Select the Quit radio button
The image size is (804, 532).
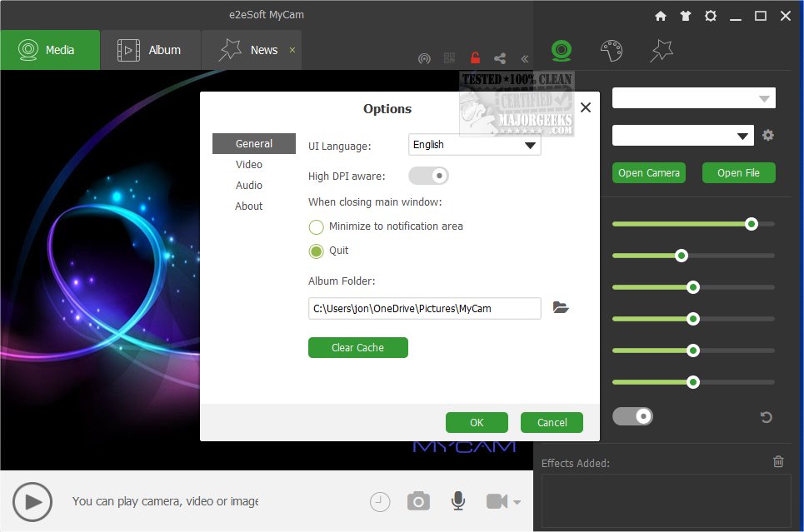click(x=317, y=251)
